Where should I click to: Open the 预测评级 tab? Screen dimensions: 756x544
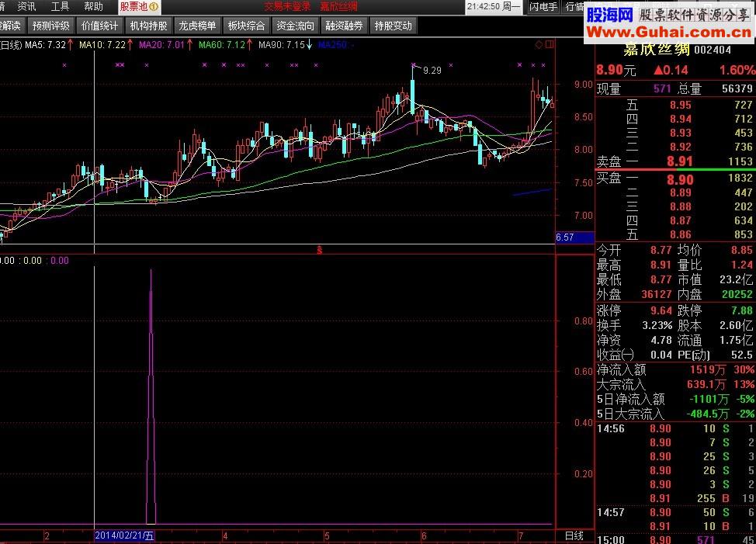click(51, 26)
